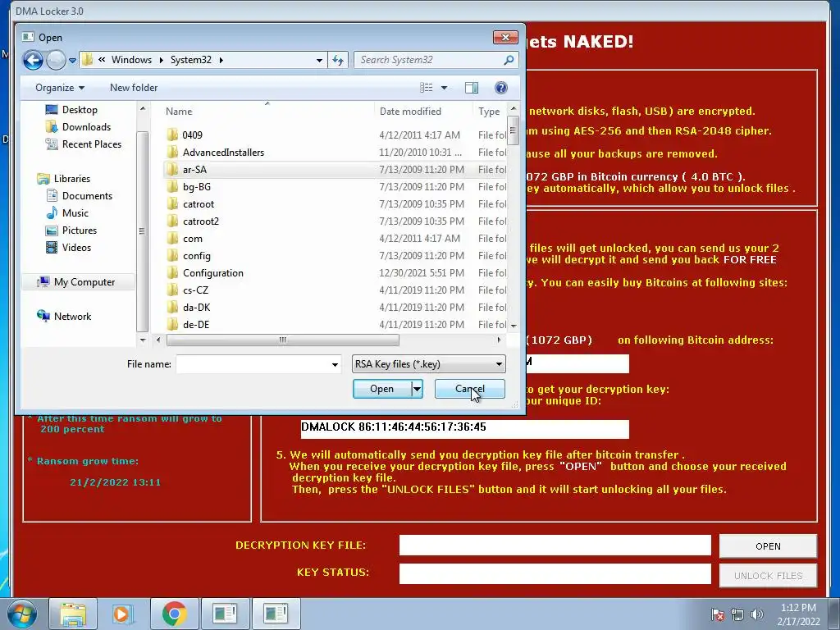Click the network tray icon
The image size is (840, 630).
click(737, 614)
